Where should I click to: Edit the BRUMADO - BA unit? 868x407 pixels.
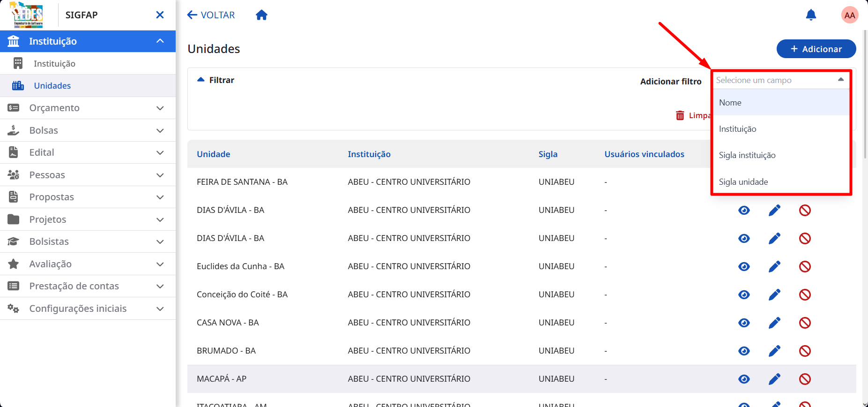tap(774, 351)
